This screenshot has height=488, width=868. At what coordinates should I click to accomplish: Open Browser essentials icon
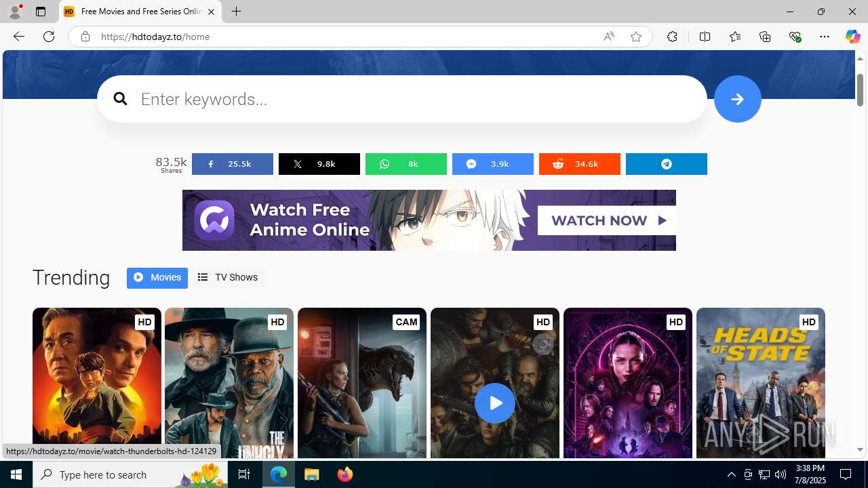pos(795,37)
